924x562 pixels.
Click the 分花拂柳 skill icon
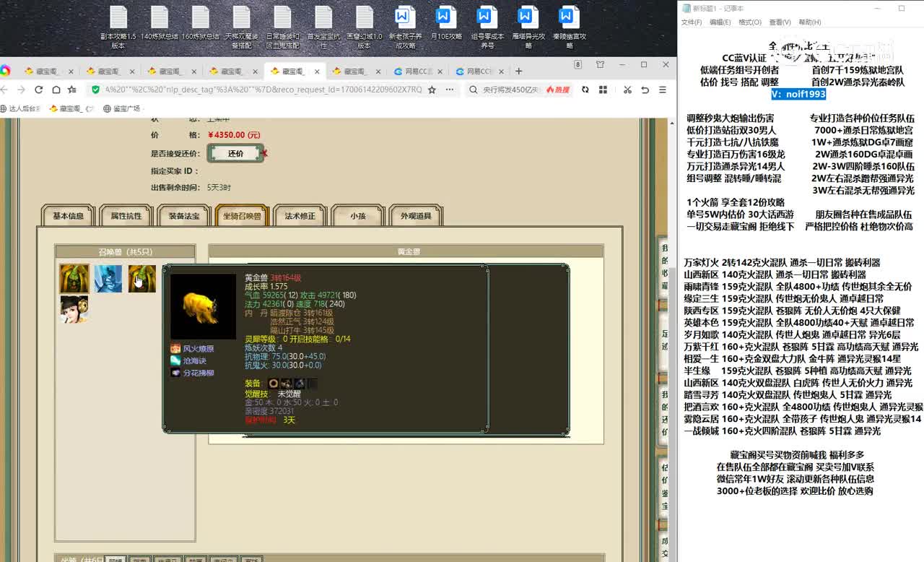coord(175,373)
